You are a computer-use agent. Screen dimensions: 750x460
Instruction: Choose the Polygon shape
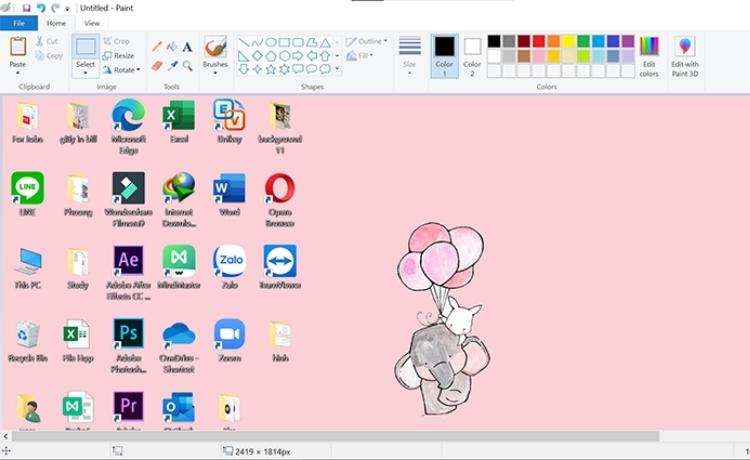coord(311,42)
